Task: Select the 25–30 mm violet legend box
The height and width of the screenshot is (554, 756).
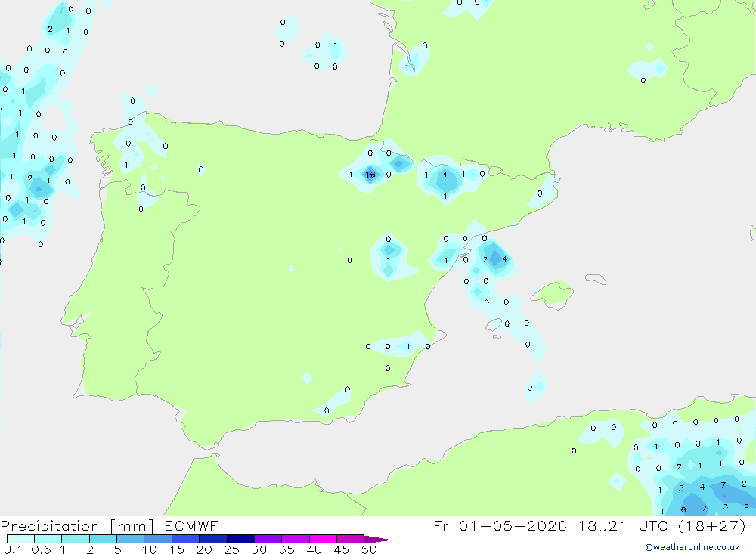Action: (240, 539)
